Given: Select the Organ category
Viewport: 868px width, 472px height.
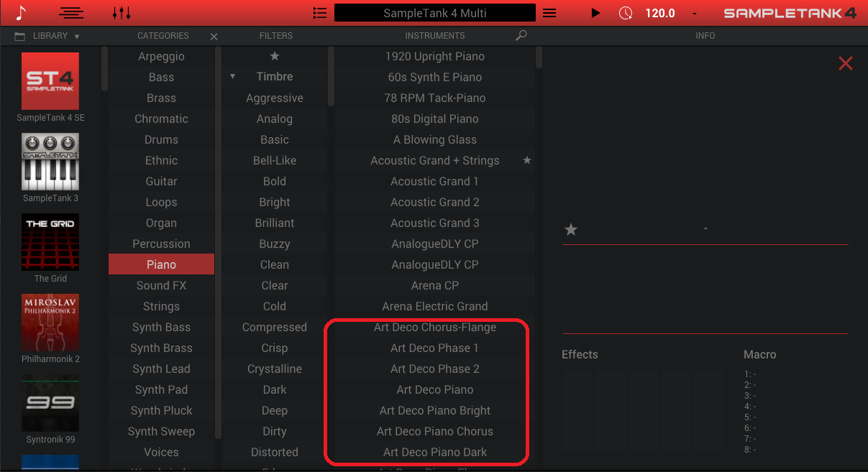Looking at the screenshot, I should click(161, 223).
